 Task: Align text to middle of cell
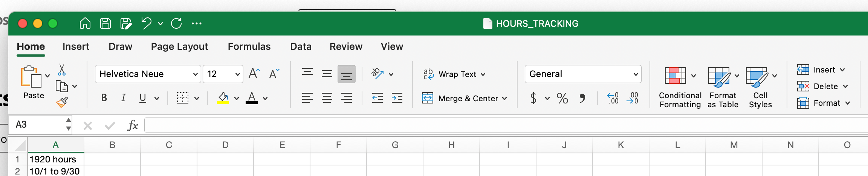(x=327, y=74)
